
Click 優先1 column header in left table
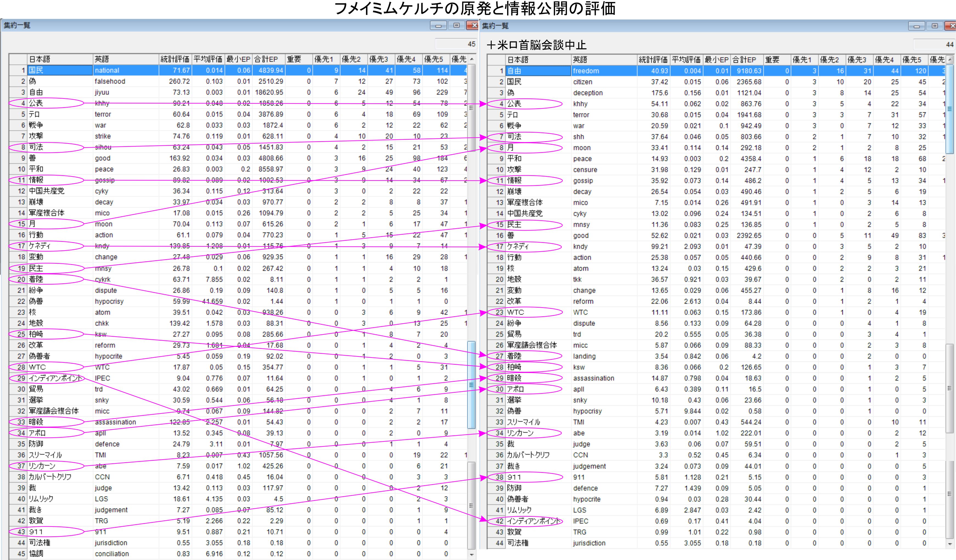tap(324, 59)
